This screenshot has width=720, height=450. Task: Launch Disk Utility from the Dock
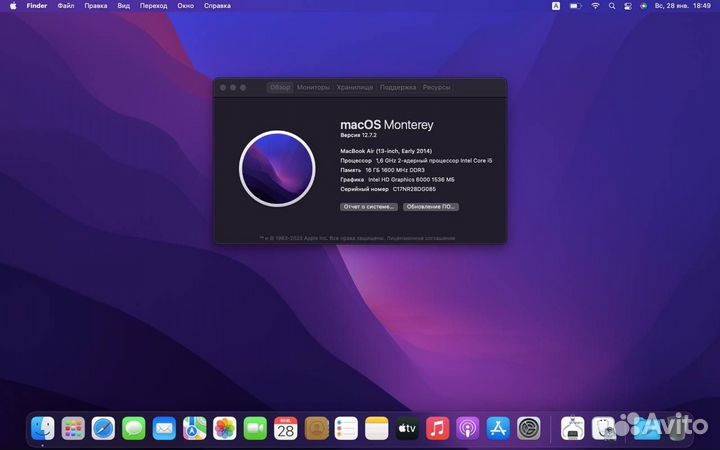[603, 428]
